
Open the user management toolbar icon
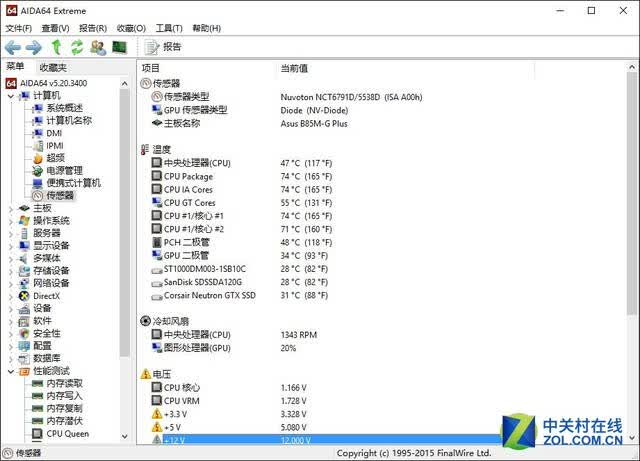(98, 47)
